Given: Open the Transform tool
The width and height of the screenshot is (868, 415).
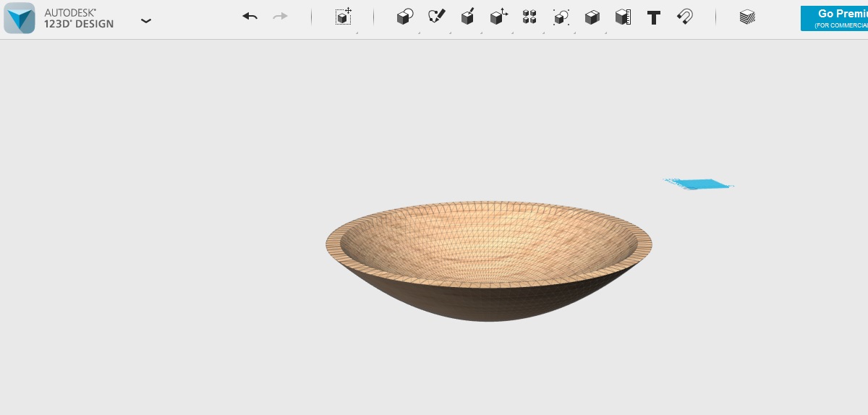Looking at the screenshot, I should point(344,17).
